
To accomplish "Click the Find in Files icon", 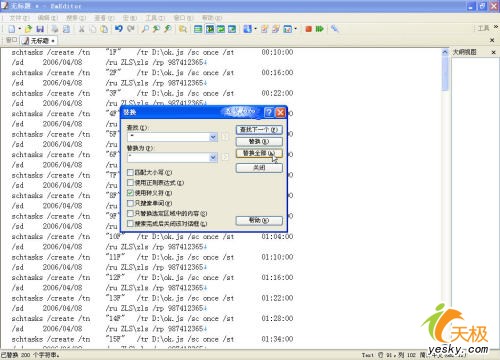I will pos(183,29).
